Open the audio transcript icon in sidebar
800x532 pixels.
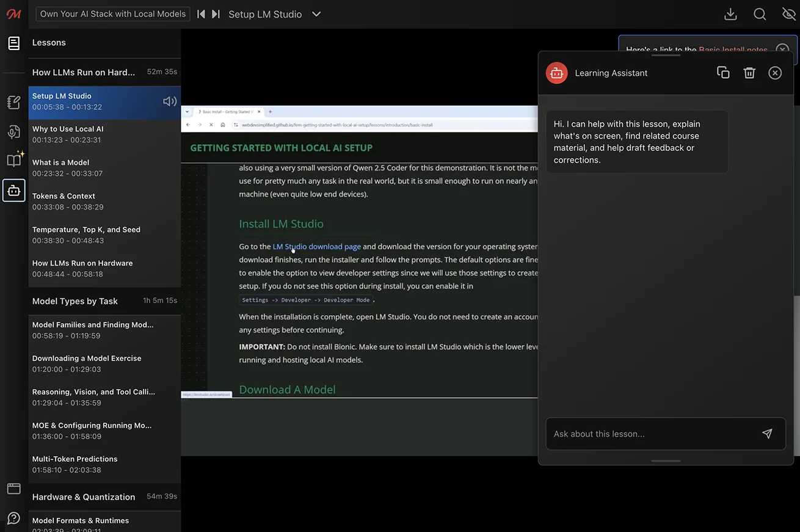click(13, 131)
